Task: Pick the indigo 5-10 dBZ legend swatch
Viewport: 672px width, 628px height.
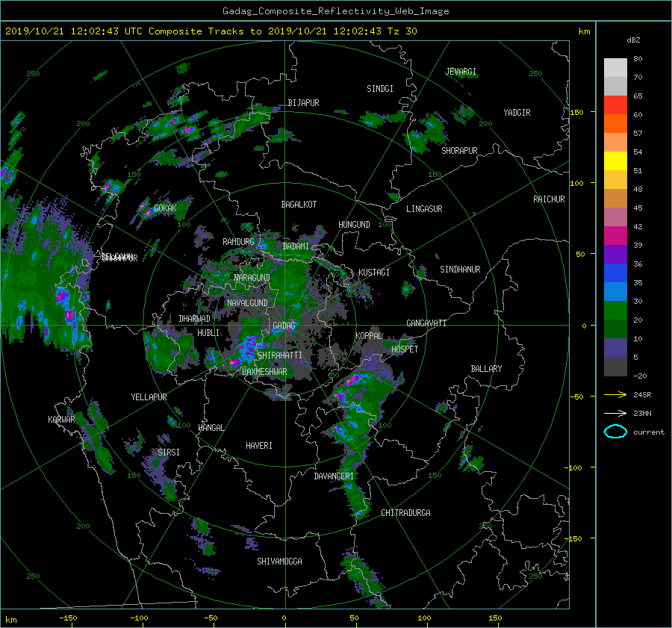Action: (615, 348)
